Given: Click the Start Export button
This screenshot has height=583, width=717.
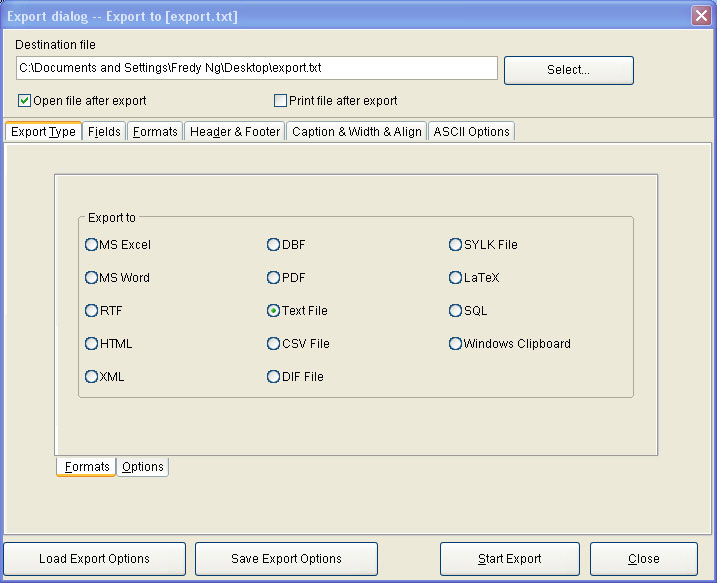Looking at the screenshot, I should [509, 559].
